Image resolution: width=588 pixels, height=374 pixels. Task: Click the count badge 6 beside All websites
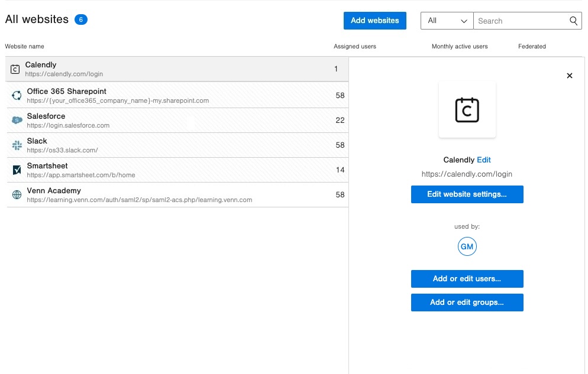pos(80,19)
